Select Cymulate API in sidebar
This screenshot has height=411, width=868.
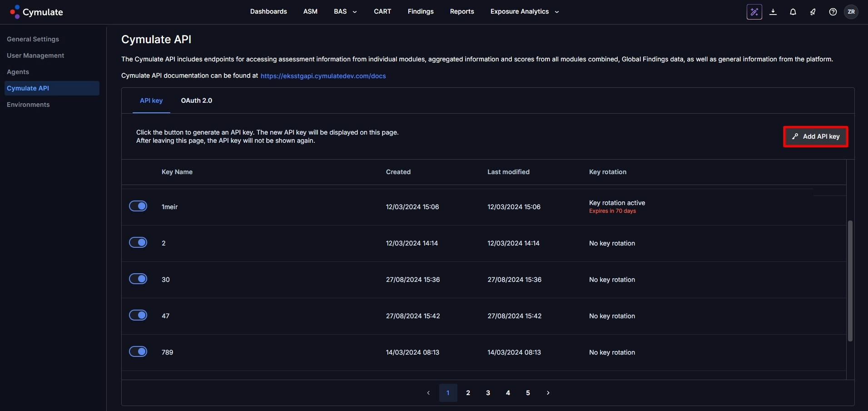coord(52,88)
